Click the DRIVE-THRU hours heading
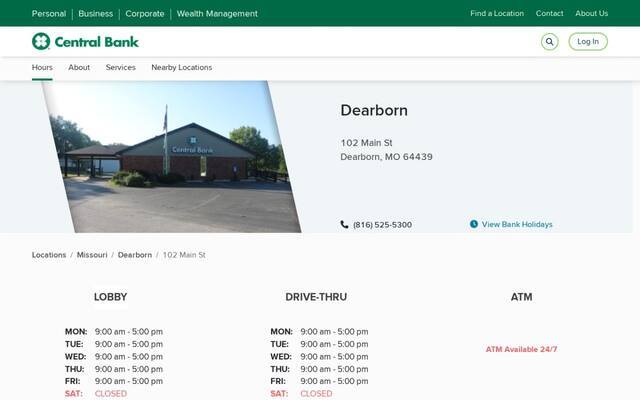 (316, 297)
